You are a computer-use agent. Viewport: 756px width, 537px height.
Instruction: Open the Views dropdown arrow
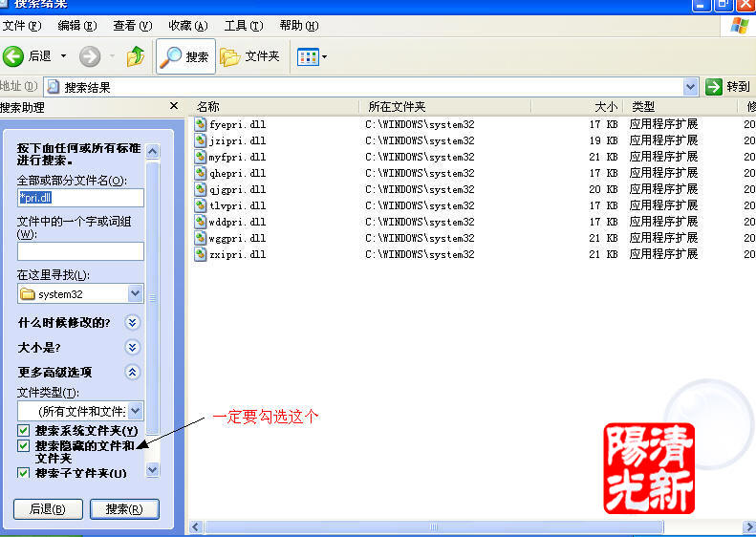tap(325, 57)
